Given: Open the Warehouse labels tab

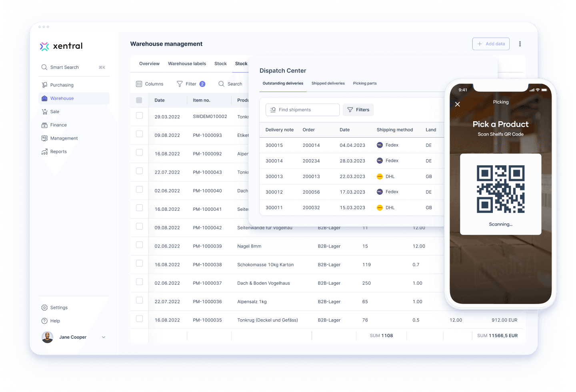Looking at the screenshot, I should [x=187, y=64].
